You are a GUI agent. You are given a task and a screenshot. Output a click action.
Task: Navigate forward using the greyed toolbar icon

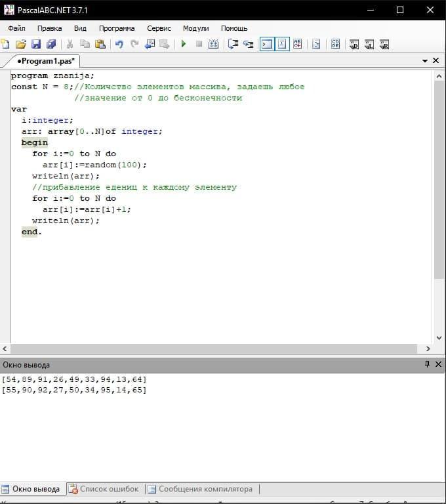click(165, 44)
